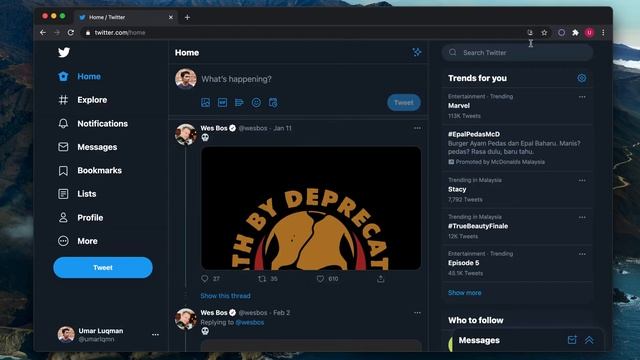Screen dimensions: 640x360
Task: Click the large blue Tweet button
Action: (x=103, y=268)
